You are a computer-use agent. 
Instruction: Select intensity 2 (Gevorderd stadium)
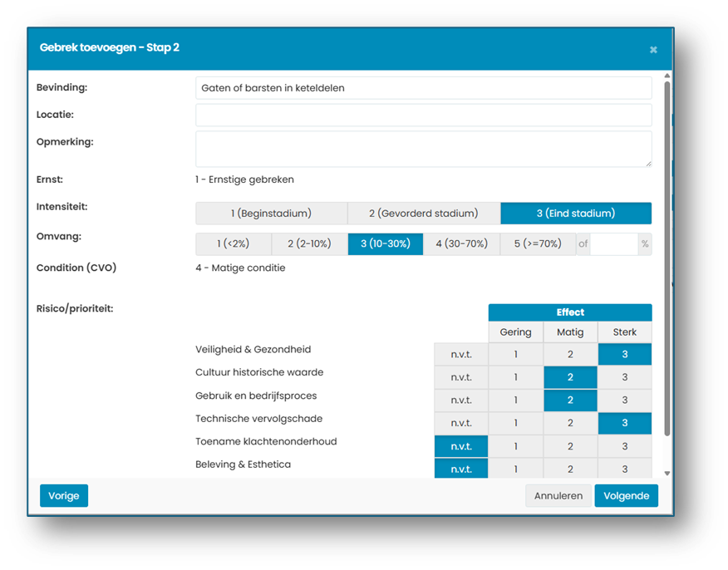(x=424, y=214)
